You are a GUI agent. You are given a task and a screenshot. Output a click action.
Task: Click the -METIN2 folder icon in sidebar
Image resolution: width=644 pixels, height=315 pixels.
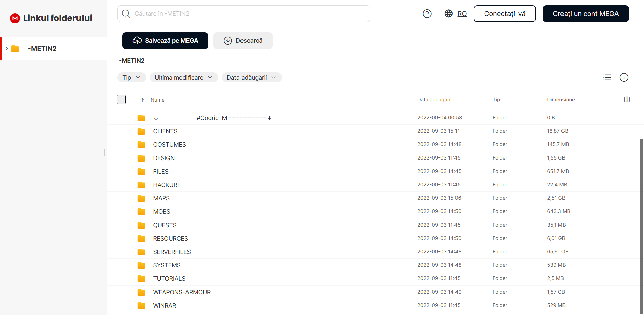pos(15,49)
